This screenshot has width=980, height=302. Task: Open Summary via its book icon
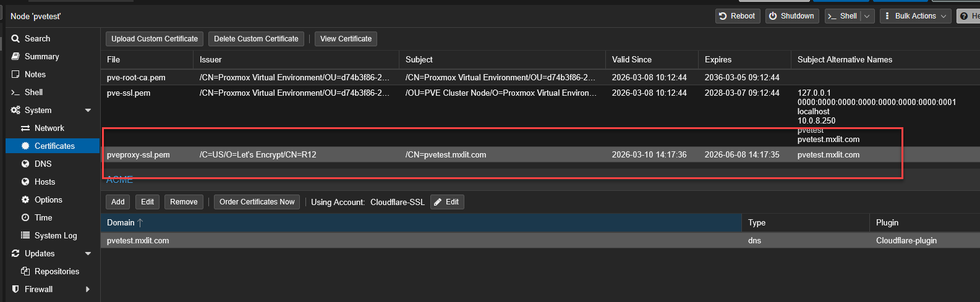click(15, 57)
